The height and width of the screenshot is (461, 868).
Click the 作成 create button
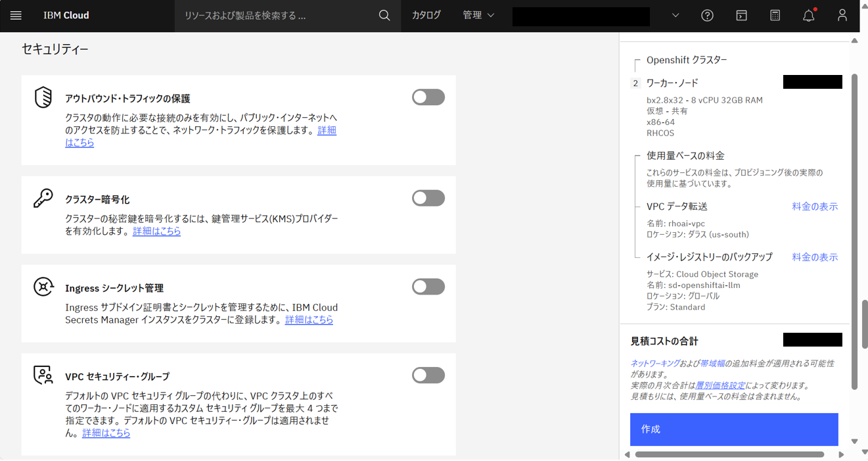734,429
